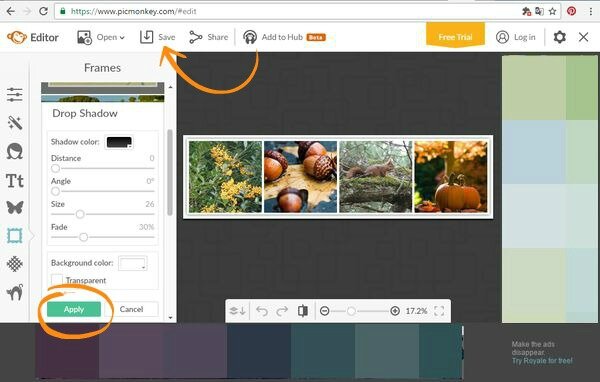
Task: Click the Size slider handle
Action: click(x=80, y=214)
